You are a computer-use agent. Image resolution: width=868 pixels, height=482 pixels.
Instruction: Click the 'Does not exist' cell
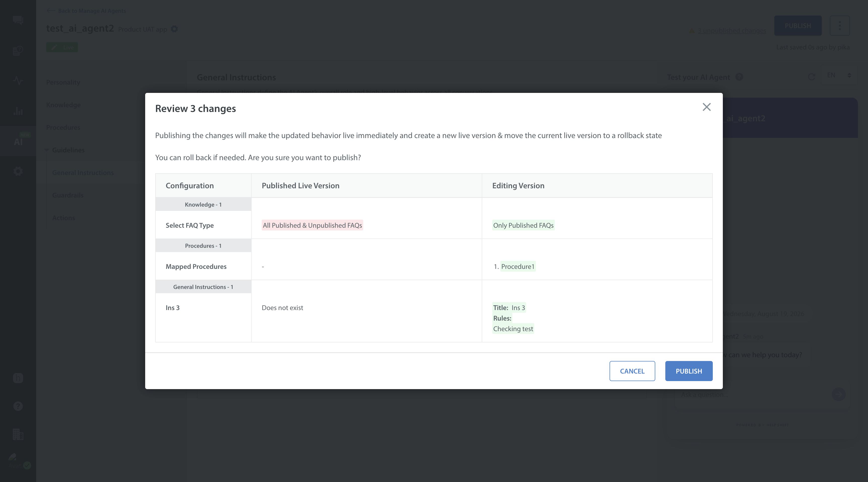[282, 308]
